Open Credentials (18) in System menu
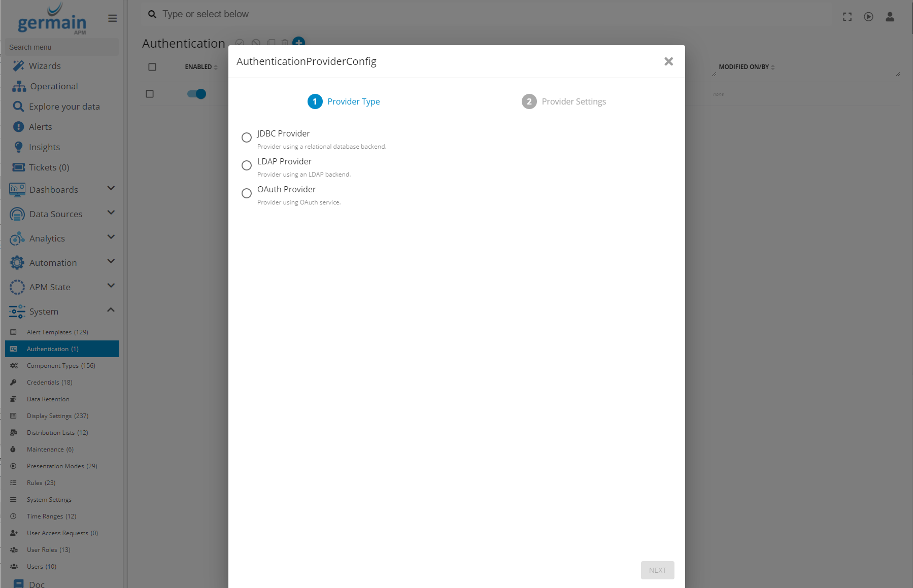This screenshot has width=913, height=588. (49, 382)
